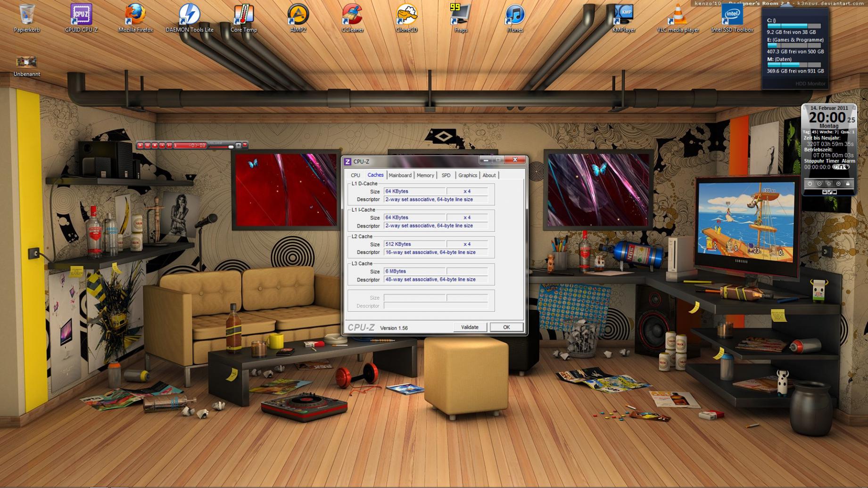Click the padlock icon in clock widget toolbar
The image size is (868, 488).
(x=848, y=184)
